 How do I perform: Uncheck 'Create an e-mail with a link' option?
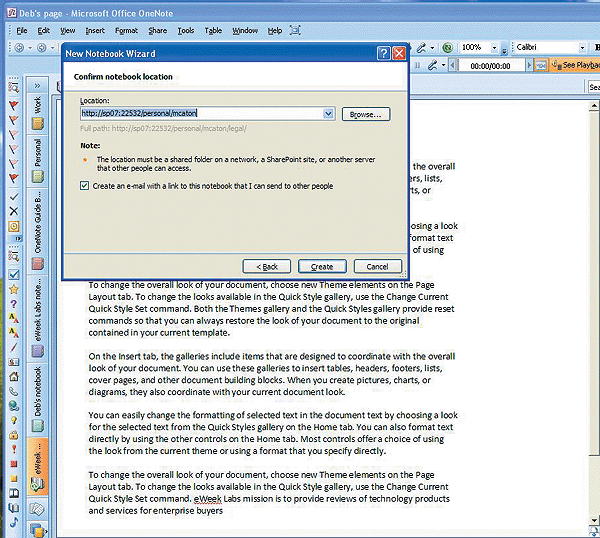pos(84,186)
